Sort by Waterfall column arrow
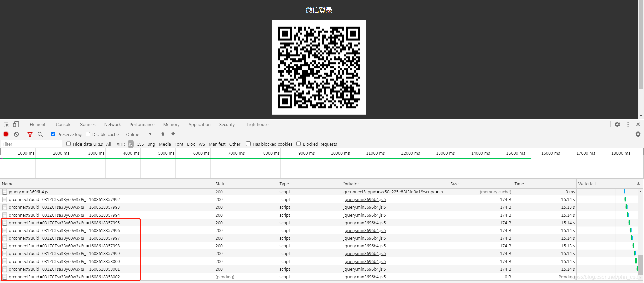Viewport: 644px width, 283px height. click(638, 184)
